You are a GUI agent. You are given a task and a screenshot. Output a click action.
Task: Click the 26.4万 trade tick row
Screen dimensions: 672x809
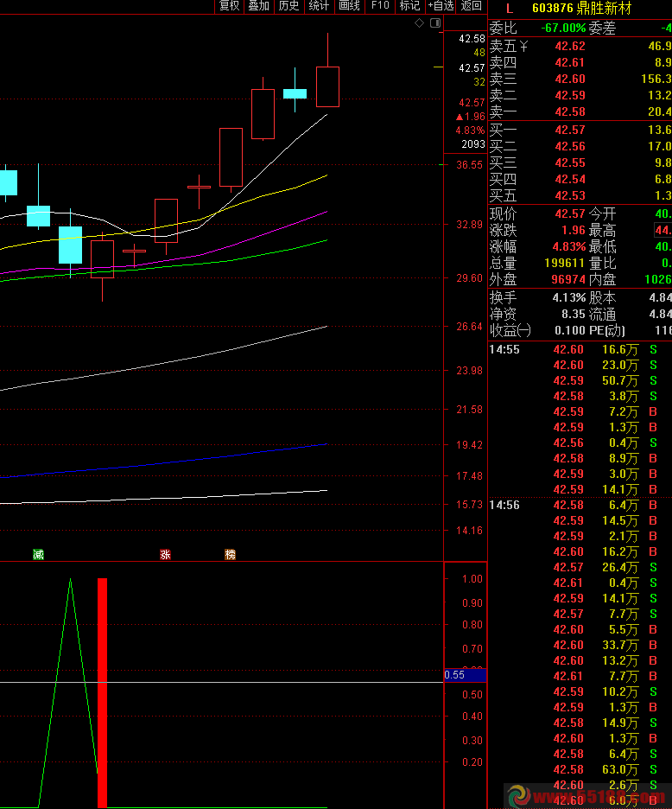click(x=580, y=568)
